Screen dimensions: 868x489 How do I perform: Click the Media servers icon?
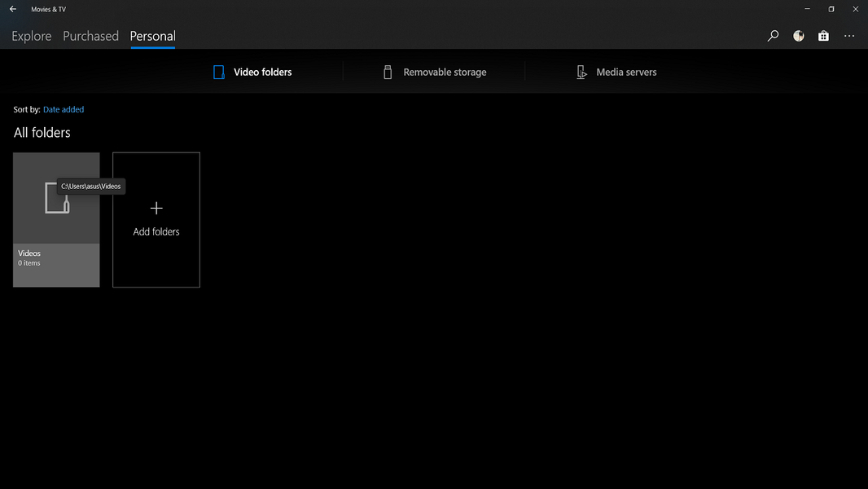point(581,72)
